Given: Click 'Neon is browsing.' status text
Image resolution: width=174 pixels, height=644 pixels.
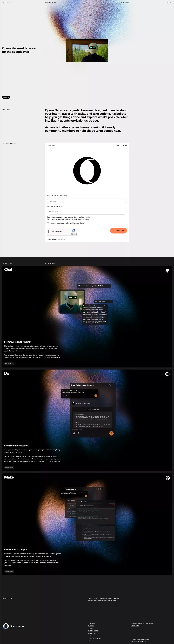Looking at the screenshot, I should pyautogui.click(x=94, y=410).
